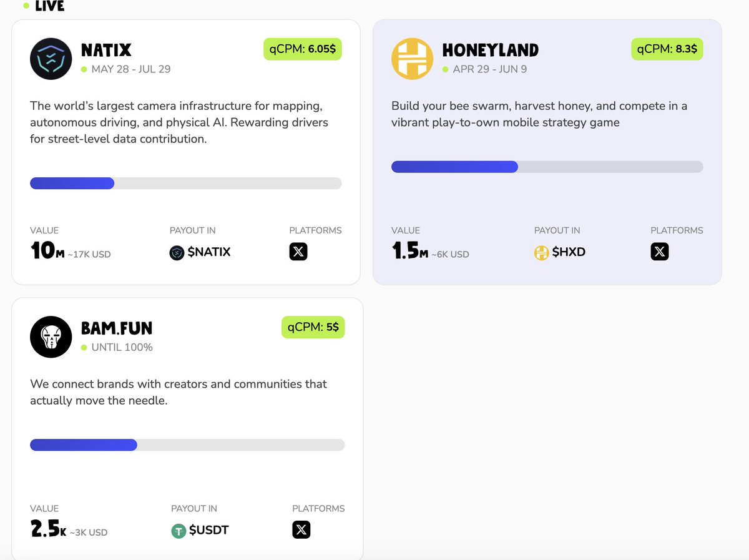Click the X platform icon in Honeyland card

[x=660, y=252]
